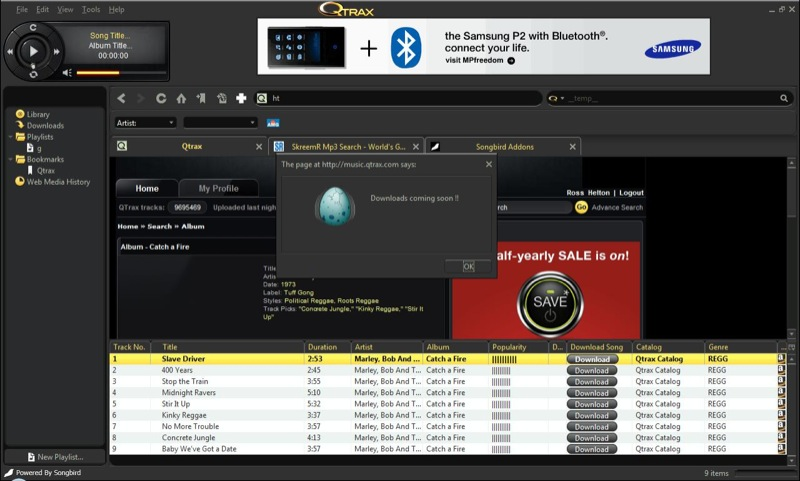
Task: Click the _temp_ search field
Action: pos(671,98)
